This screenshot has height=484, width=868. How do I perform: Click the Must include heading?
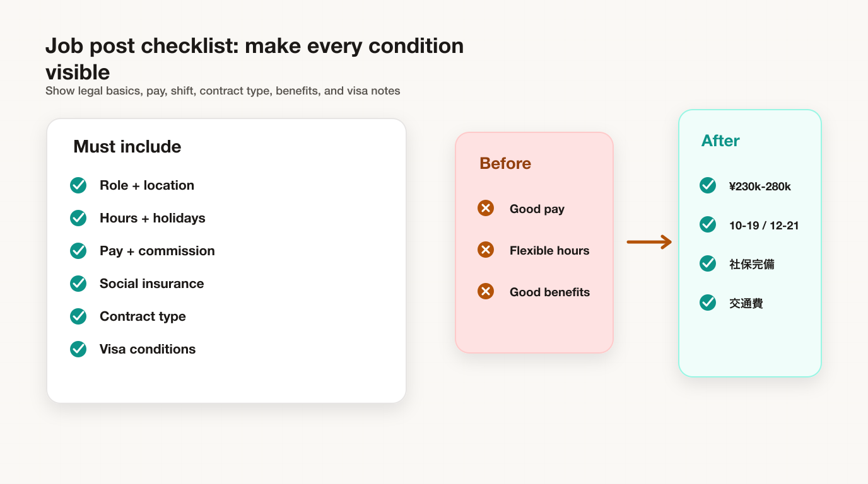tap(127, 147)
